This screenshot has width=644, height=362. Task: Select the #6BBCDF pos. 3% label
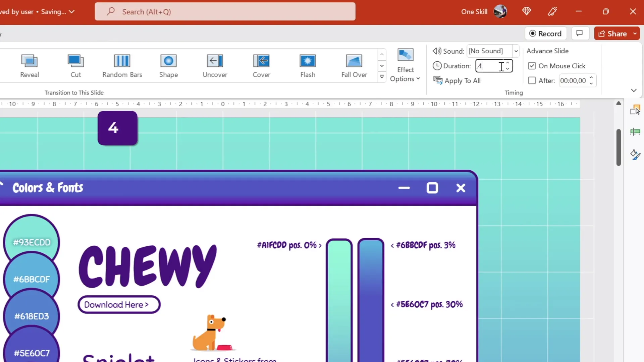423,245
